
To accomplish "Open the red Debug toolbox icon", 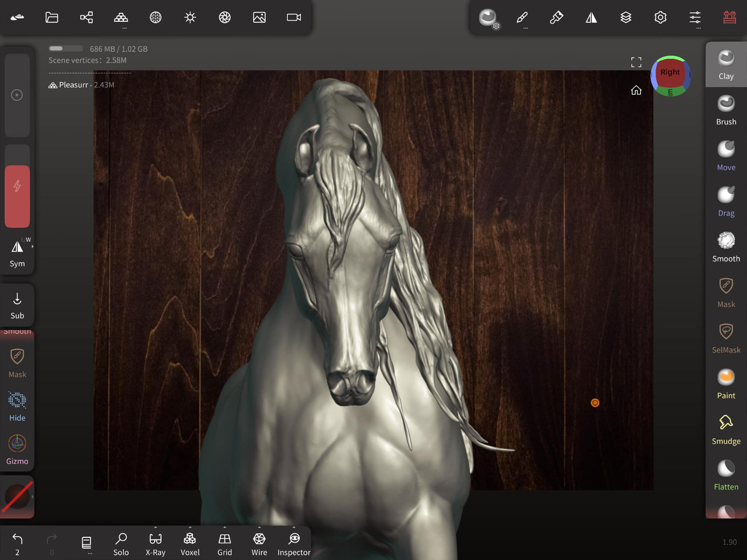I will coord(730,17).
